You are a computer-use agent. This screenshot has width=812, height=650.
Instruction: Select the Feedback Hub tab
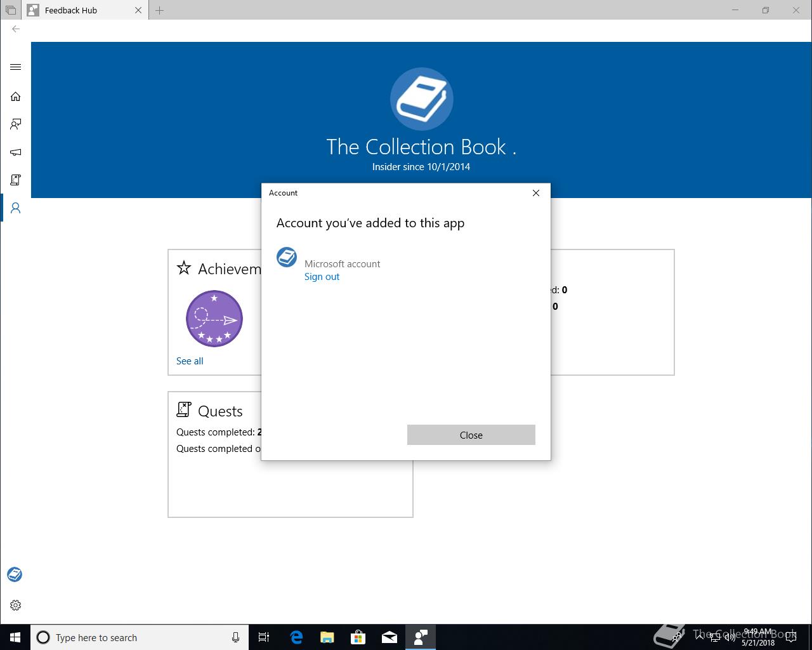86,10
